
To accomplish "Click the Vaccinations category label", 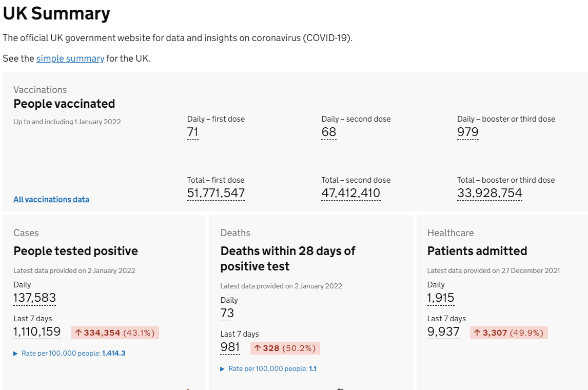I will [40, 90].
